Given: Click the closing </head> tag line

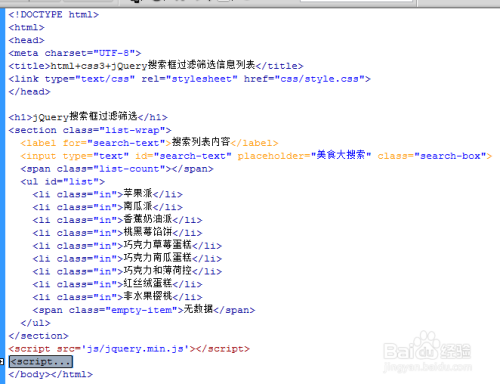Looking at the screenshot, I should tap(29, 92).
